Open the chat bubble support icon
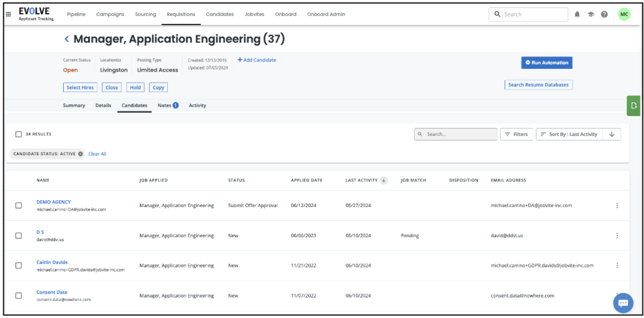The image size is (644, 318). 623,303
